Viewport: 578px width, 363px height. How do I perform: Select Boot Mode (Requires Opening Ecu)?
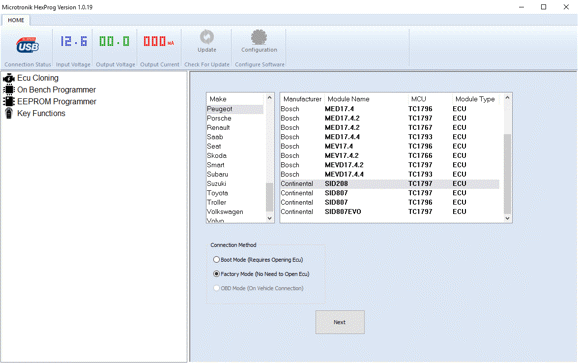[258, 260]
